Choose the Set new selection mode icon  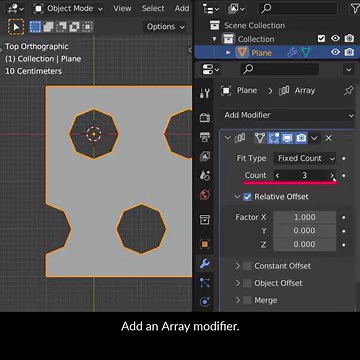point(35,27)
